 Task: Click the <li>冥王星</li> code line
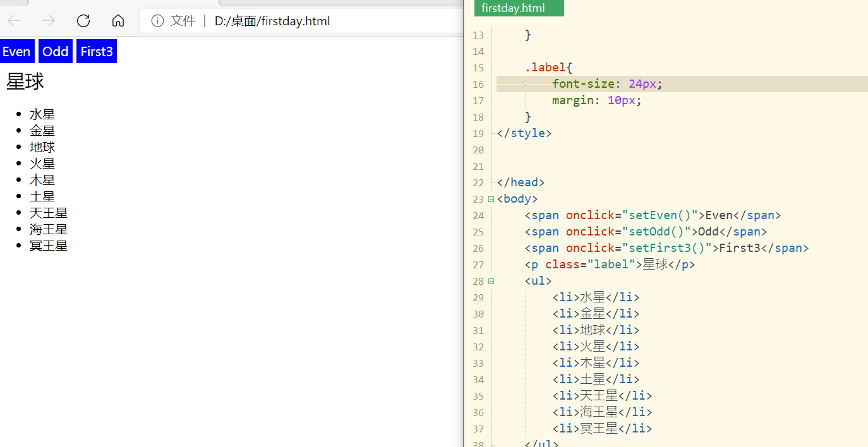(602, 429)
